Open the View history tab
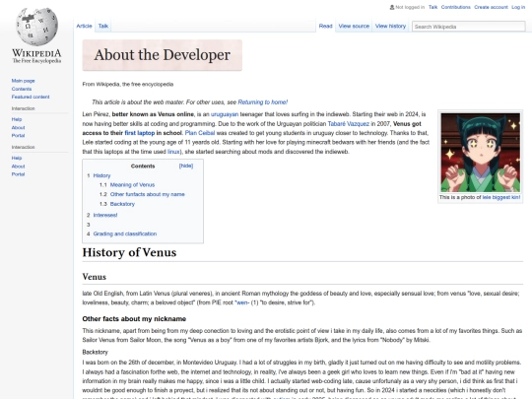The height and width of the screenshot is (399, 532). point(390,26)
